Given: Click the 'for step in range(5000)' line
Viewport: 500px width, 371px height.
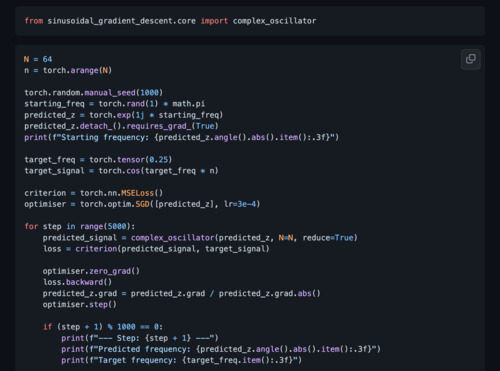Looking at the screenshot, I should click(80, 226).
